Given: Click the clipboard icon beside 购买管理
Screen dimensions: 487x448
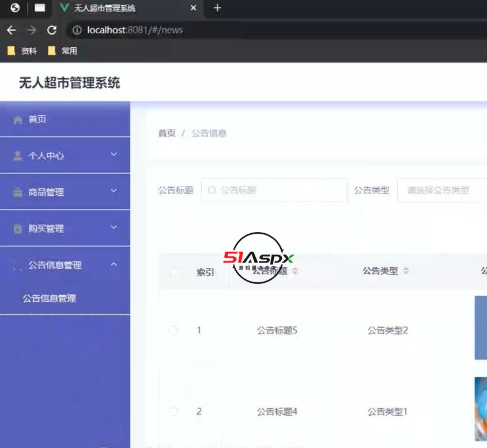Looking at the screenshot, I should (18, 229).
